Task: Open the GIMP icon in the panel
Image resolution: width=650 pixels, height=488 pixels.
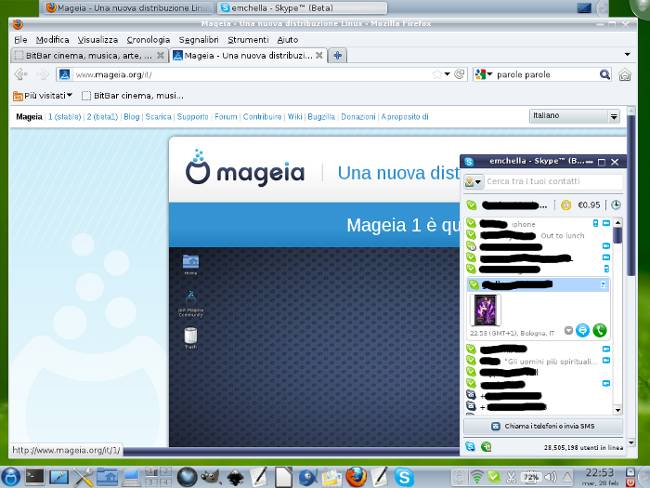Action: click(x=209, y=477)
